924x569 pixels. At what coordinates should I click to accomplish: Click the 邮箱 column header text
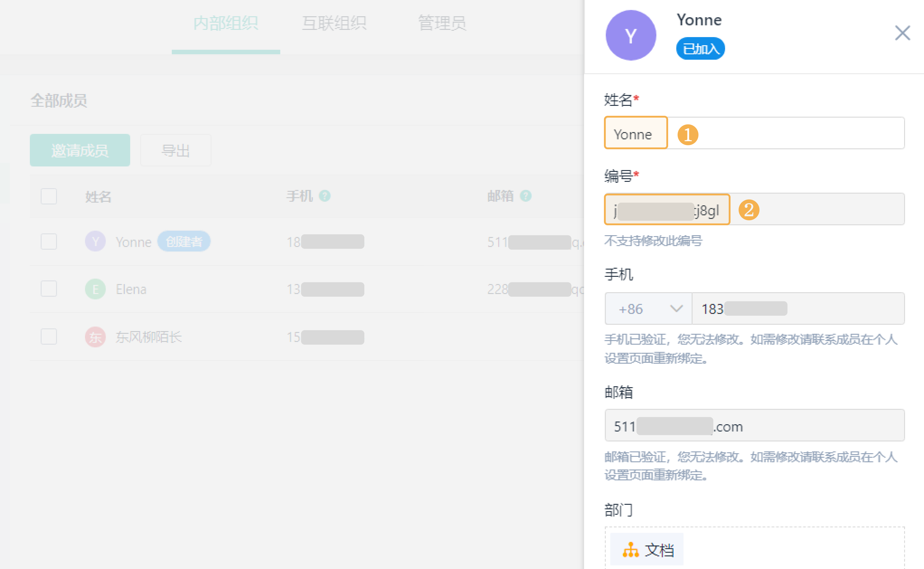click(x=500, y=196)
